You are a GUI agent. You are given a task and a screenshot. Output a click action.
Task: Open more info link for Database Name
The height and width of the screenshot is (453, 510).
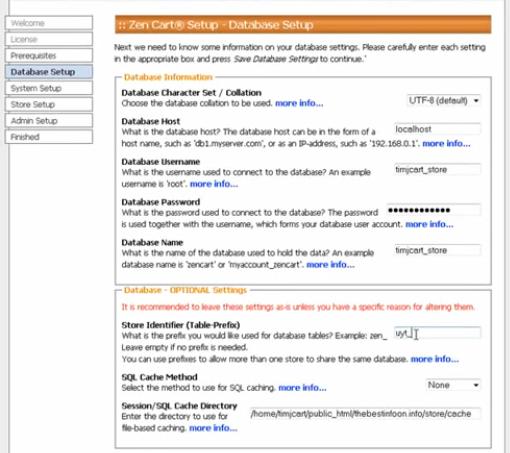330,265
